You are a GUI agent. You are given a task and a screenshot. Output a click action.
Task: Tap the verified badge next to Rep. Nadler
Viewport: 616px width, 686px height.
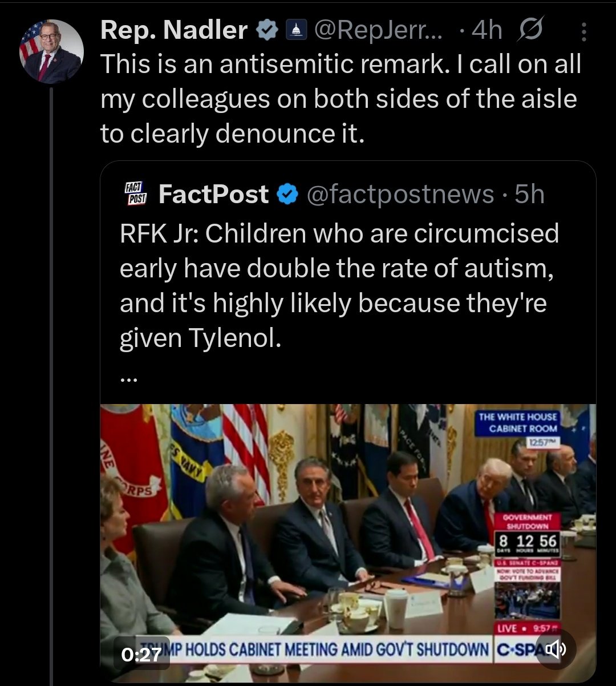pyautogui.click(x=267, y=30)
